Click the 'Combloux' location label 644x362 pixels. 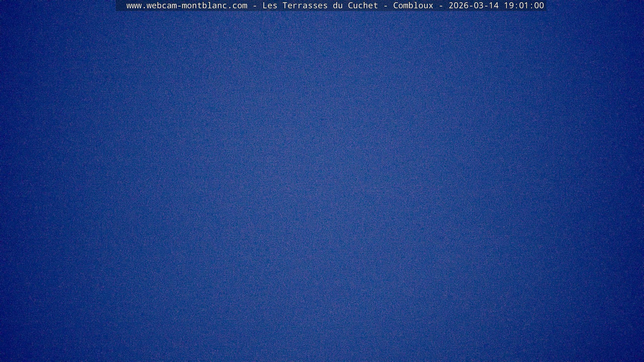pyautogui.click(x=413, y=6)
